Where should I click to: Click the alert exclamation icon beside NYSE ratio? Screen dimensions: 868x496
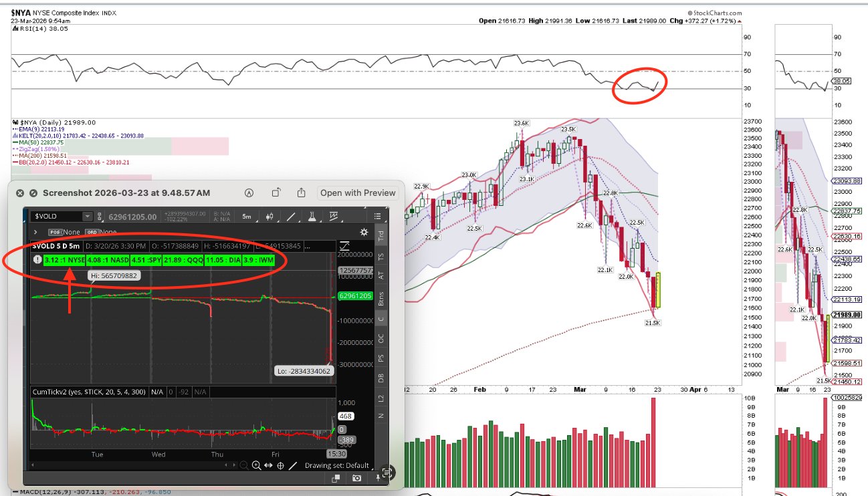click(37, 259)
